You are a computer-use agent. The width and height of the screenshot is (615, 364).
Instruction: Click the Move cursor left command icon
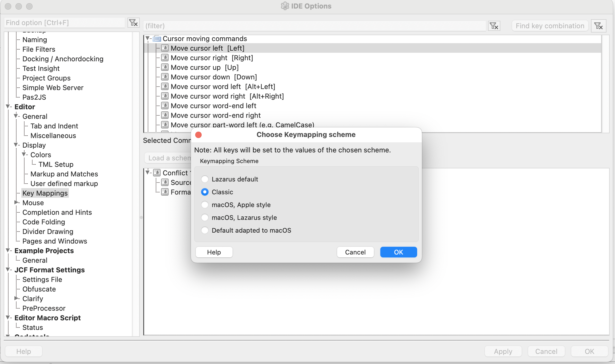[x=165, y=48]
